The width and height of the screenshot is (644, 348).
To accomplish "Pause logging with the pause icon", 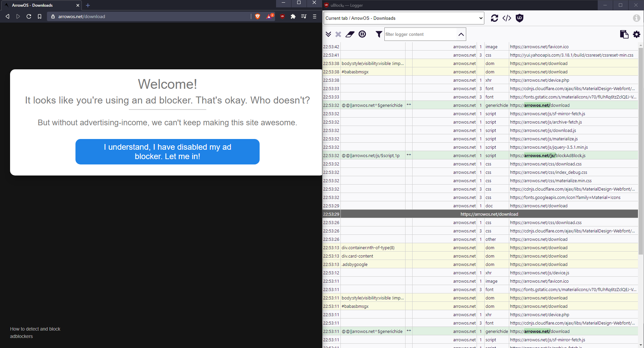I will point(362,34).
